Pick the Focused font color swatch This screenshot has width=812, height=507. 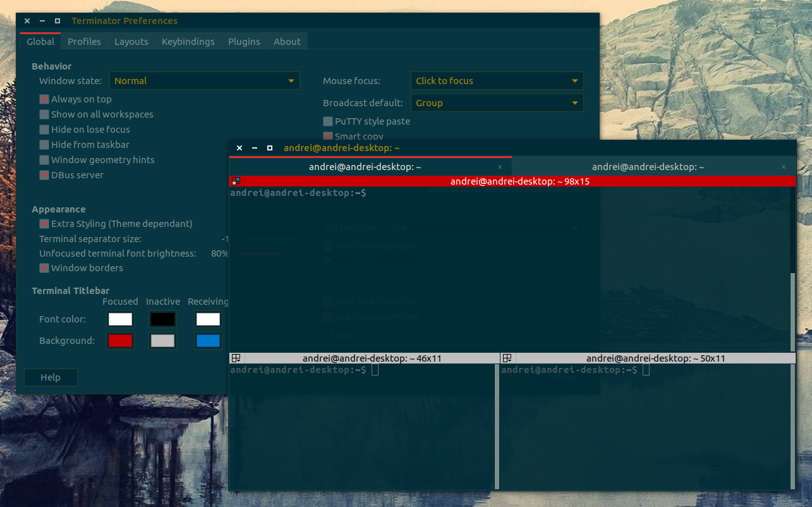pos(120,319)
